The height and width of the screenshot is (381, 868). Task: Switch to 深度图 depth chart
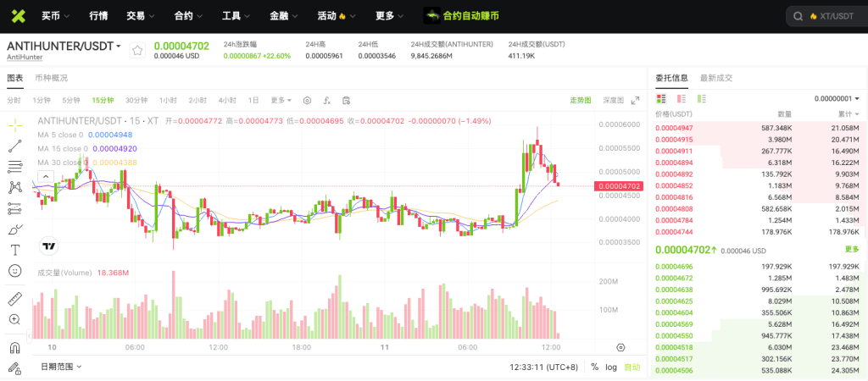coord(613,100)
